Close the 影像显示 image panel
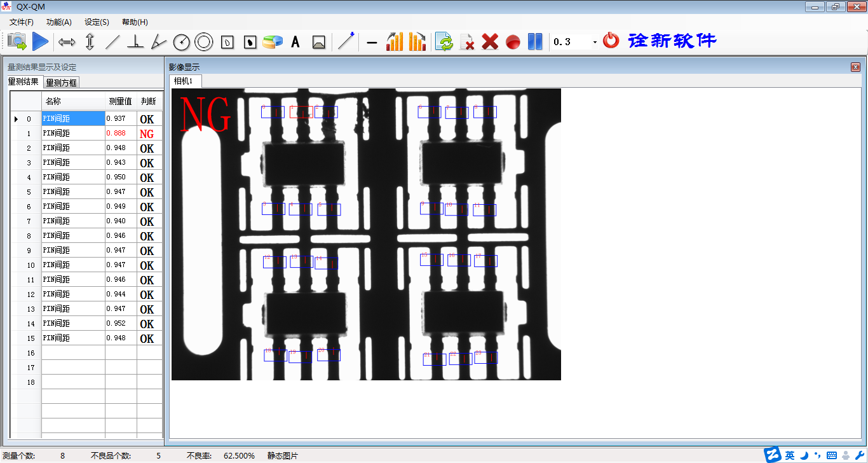Screen dimensions: 868x463 pyautogui.click(x=855, y=67)
